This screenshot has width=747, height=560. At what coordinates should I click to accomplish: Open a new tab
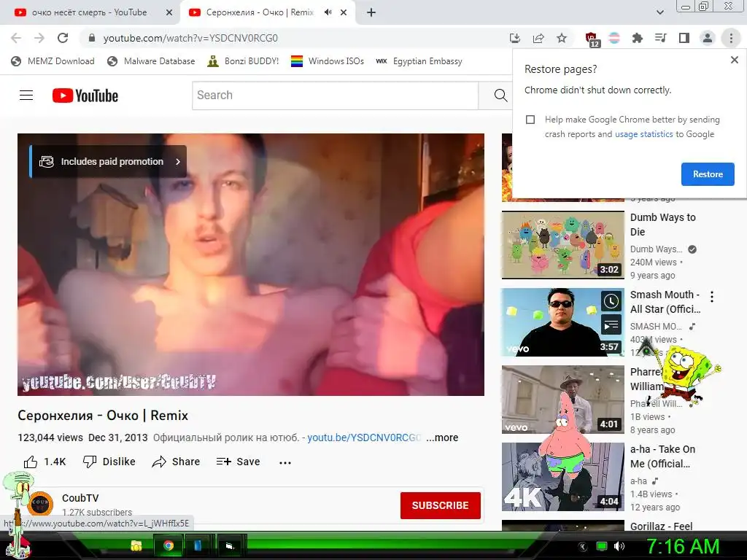pyautogui.click(x=371, y=12)
